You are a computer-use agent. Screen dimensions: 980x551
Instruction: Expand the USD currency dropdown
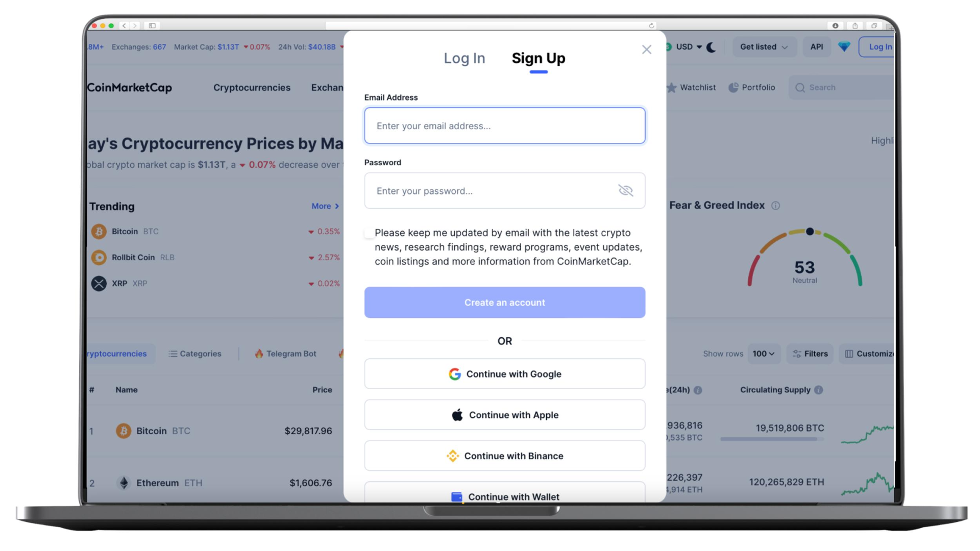(687, 47)
